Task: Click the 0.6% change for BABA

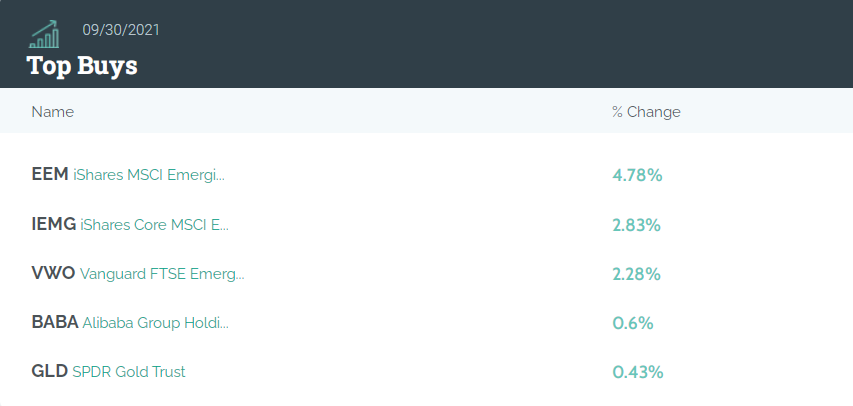Action: [x=633, y=323]
